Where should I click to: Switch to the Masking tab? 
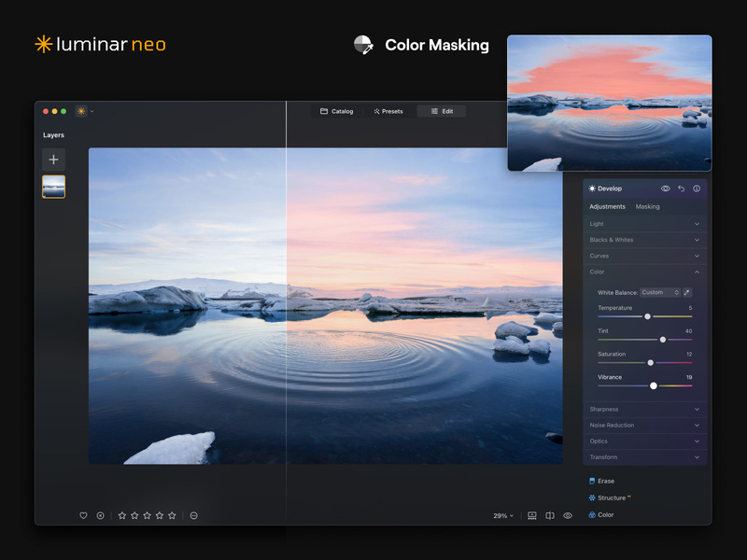pyautogui.click(x=647, y=206)
